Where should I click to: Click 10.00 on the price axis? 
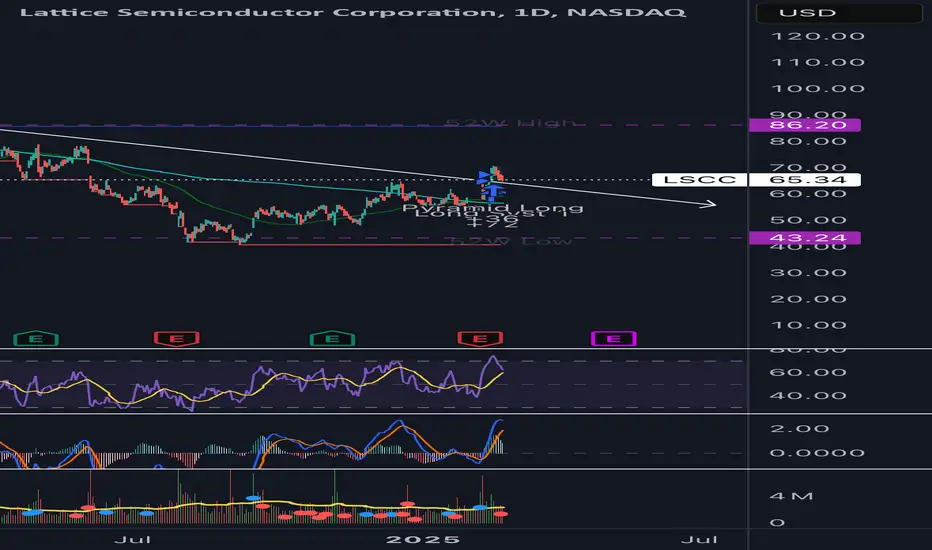pyautogui.click(x=808, y=325)
